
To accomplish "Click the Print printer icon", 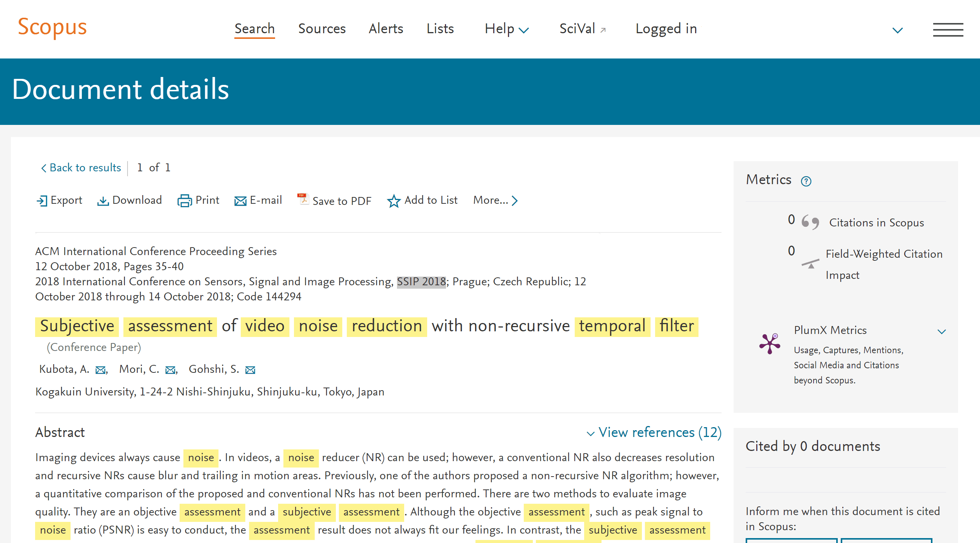I will click(185, 200).
